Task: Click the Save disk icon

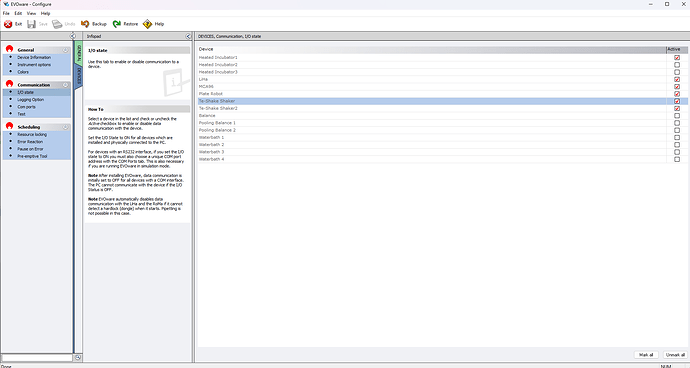Action: (31, 24)
